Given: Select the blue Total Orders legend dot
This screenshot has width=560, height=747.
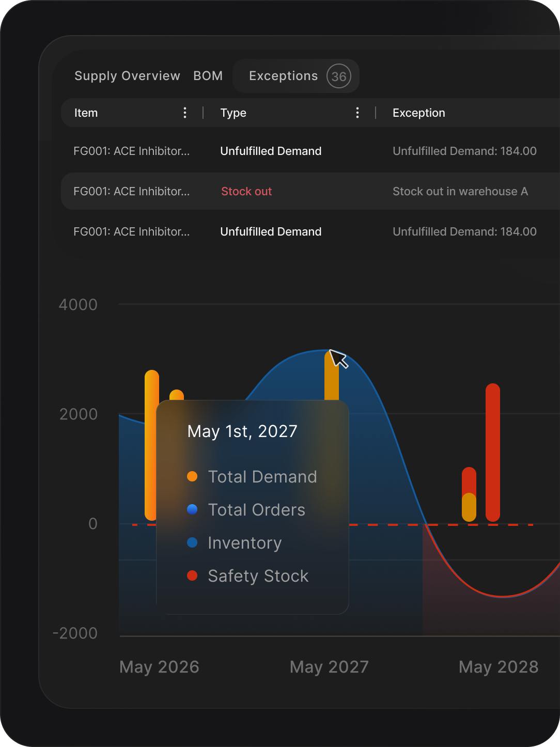Looking at the screenshot, I should click(192, 509).
